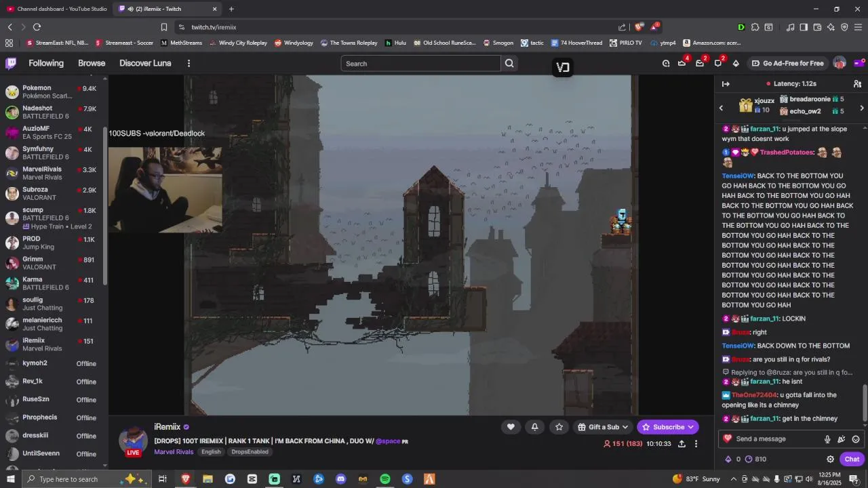This screenshot has width=868, height=488.
Task: Show hidden system tray icons
Action: [734, 479]
